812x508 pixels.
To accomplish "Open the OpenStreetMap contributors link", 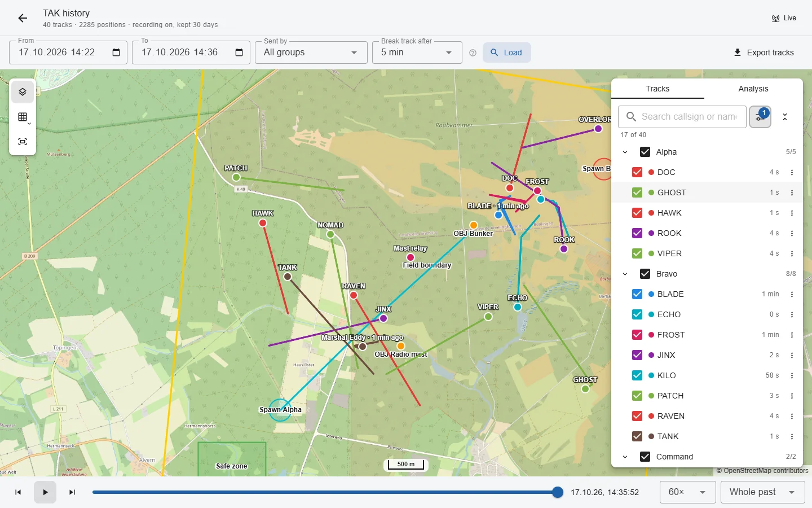I will (x=766, y=471).
